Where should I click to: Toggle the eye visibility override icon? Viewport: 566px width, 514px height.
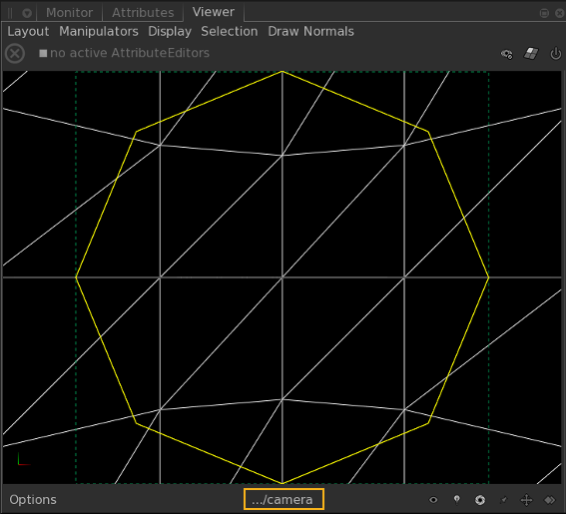pyautogui.click(x=506, y=54)
